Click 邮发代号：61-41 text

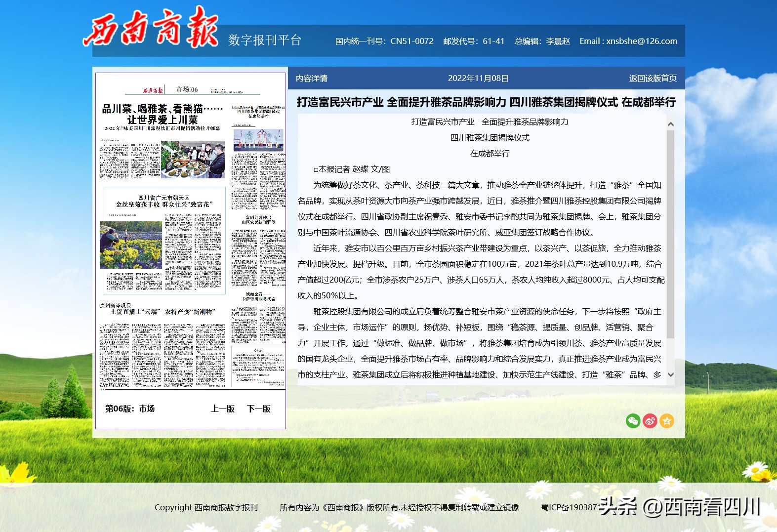474,41
